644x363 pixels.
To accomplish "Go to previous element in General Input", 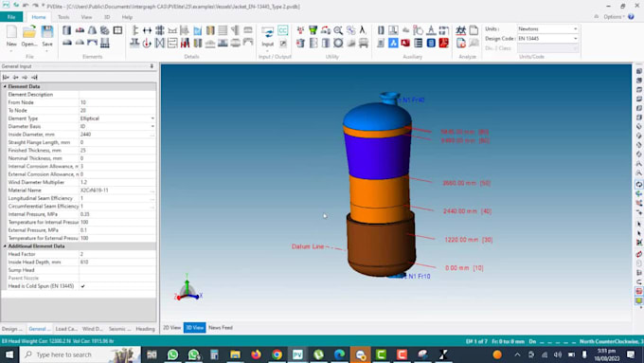I will point(15,78).
